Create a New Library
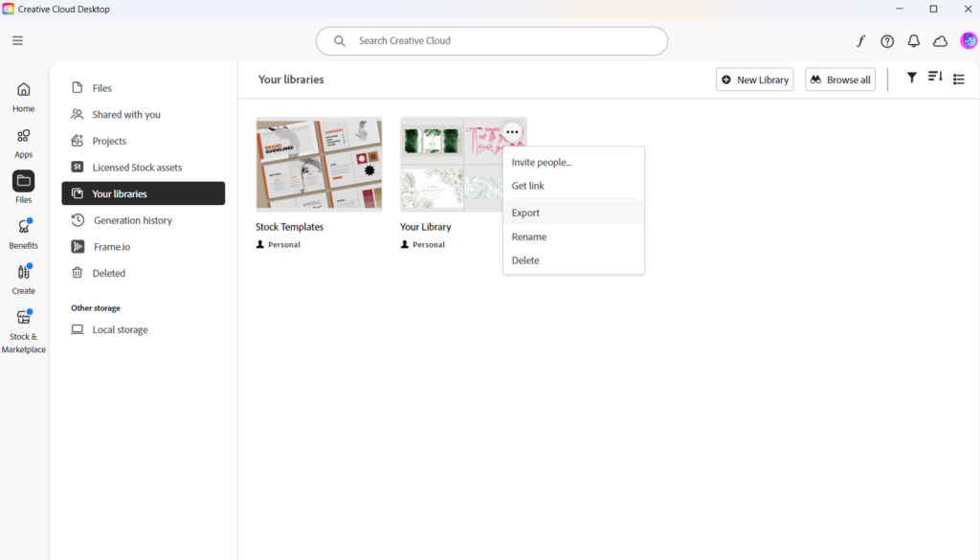Screen dimensions: 980x560 754,79
